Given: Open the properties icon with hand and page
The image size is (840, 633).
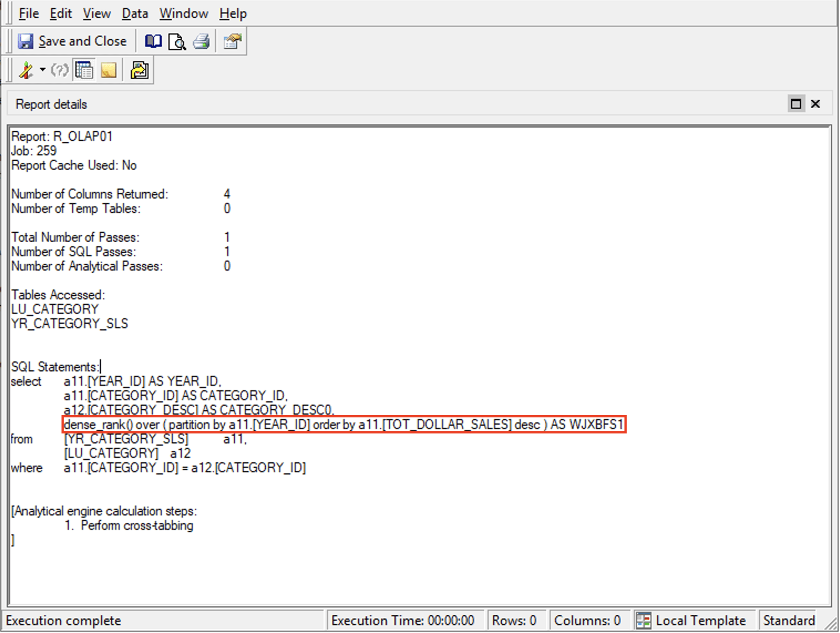Looking at the screenshot, I should 232,42.
